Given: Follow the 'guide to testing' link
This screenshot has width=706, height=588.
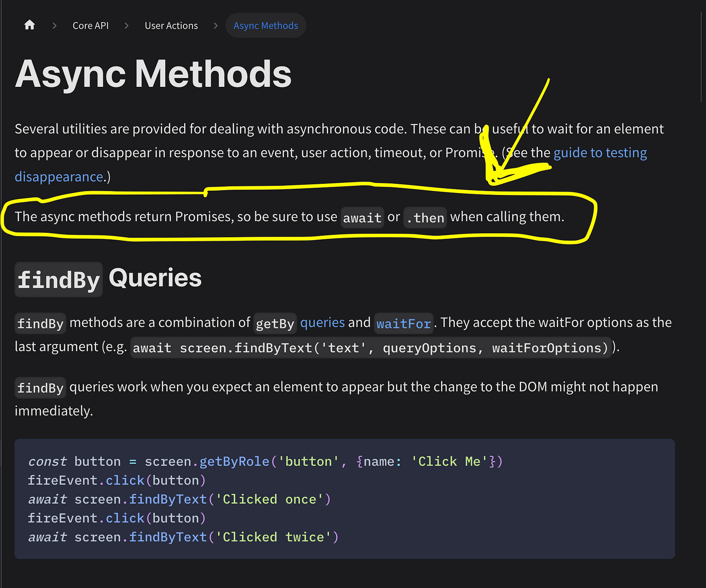Looking at the screenshot, I should [600, 153].
